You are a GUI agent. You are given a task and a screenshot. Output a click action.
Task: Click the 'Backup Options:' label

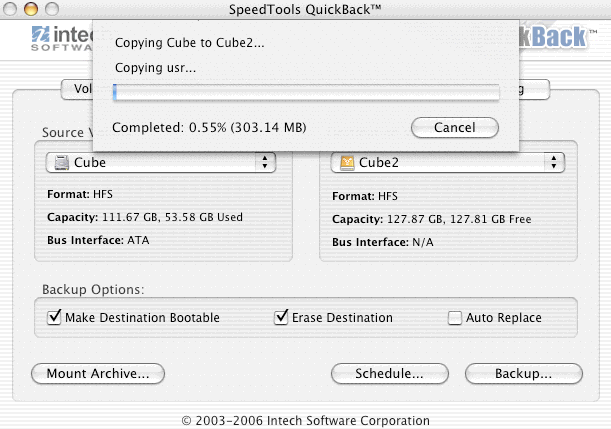93,290
